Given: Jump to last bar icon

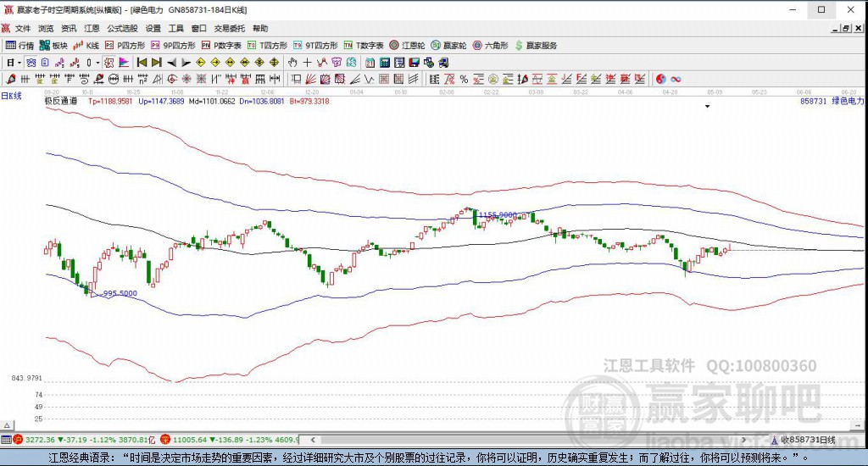Looking at the screenshot, I should click(x=157, y=63).
